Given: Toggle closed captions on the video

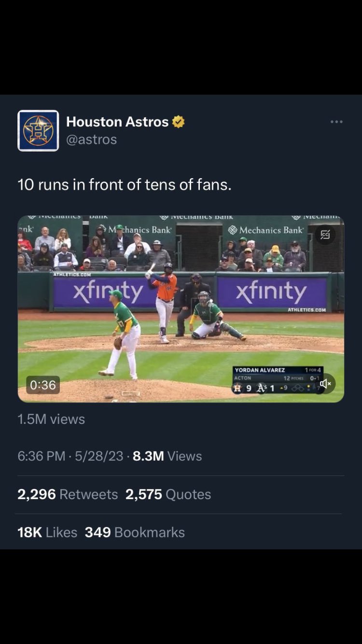Looking at the screenshot, I should 325,235.
